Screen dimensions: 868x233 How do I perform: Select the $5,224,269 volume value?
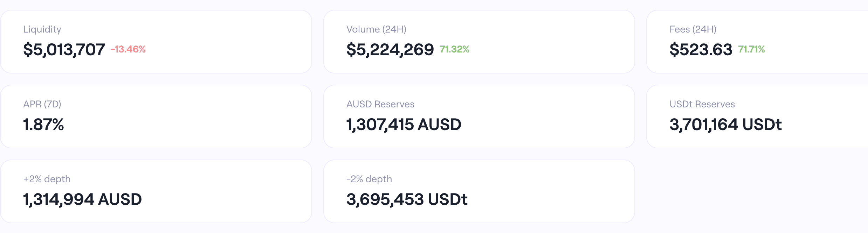pyautogui.click(x=390, y=50)
